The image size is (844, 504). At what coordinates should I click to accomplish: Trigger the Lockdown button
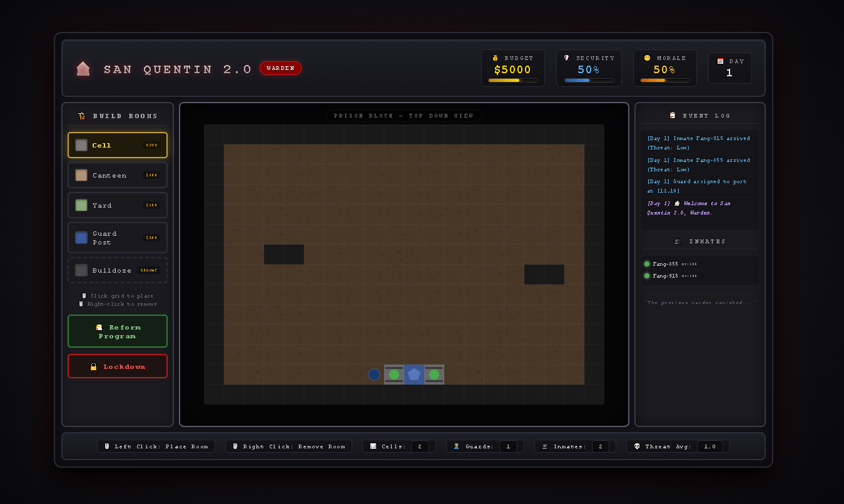pyautogui.click(x=118, y=366)
